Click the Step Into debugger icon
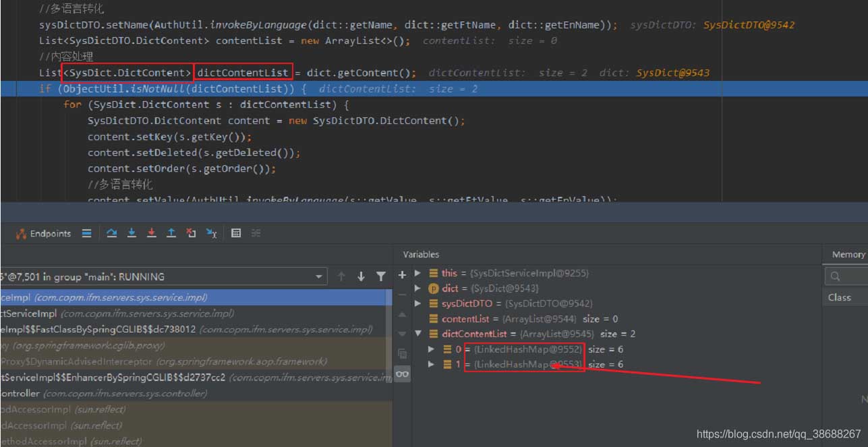The width and height of the screenshot is (868, 447). tap(132, 233)
